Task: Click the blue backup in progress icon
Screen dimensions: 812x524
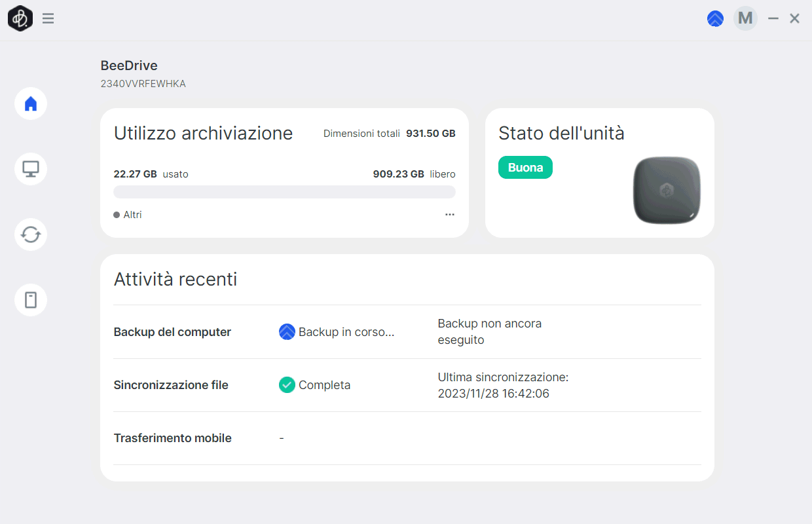Action: pyautogui.click(x=287, y=332)
